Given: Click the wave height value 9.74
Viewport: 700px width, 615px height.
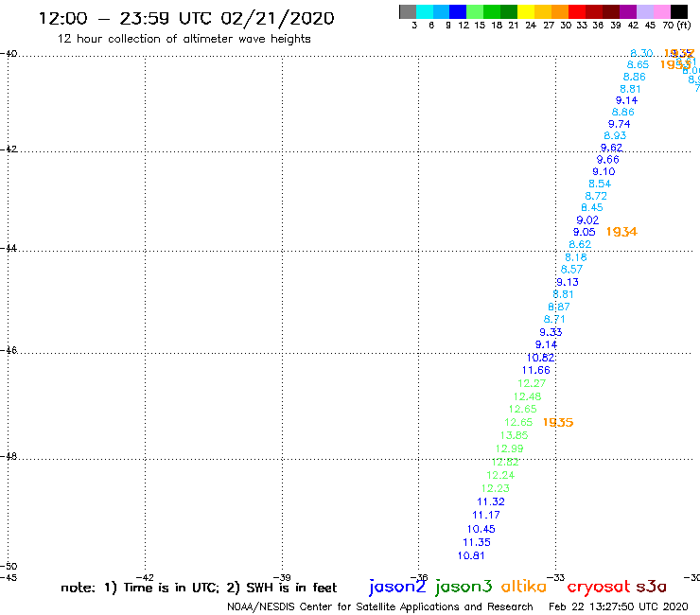Looking at the screenshot, I should pos(620,124).
